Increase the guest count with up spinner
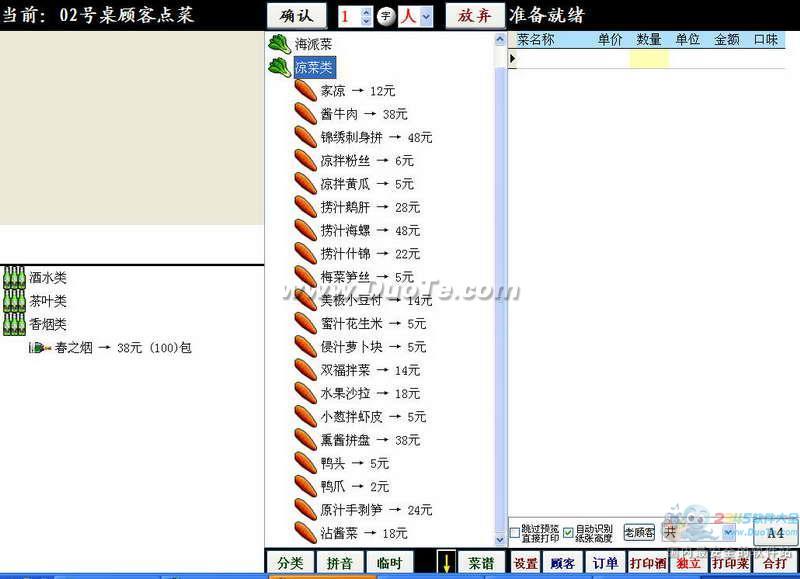 [366, 11]
